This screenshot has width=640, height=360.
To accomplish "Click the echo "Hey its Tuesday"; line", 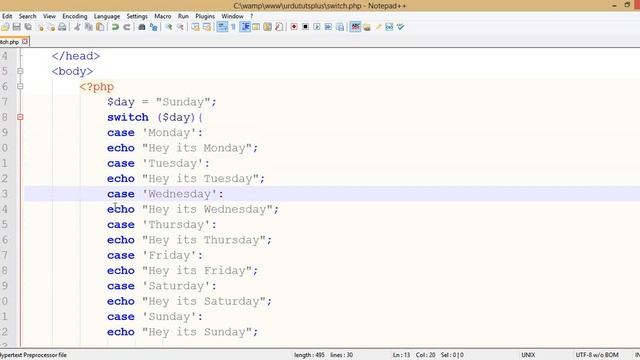I will click(x=186, y=179).
